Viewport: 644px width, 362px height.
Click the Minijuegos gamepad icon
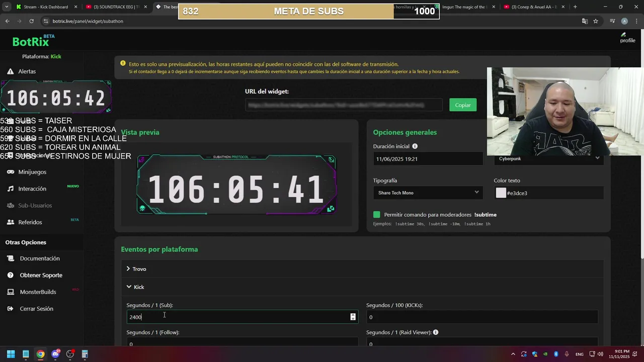[x=10, y=172]
